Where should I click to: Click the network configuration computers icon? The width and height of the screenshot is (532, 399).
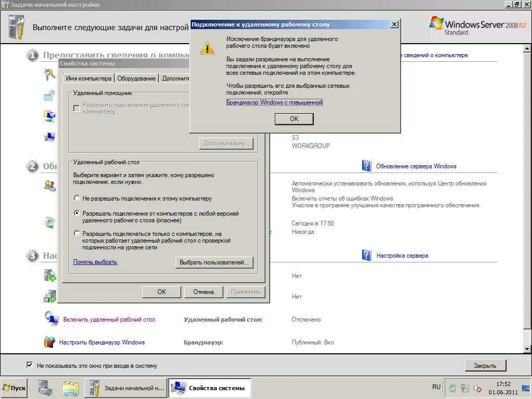coord(49,116)
